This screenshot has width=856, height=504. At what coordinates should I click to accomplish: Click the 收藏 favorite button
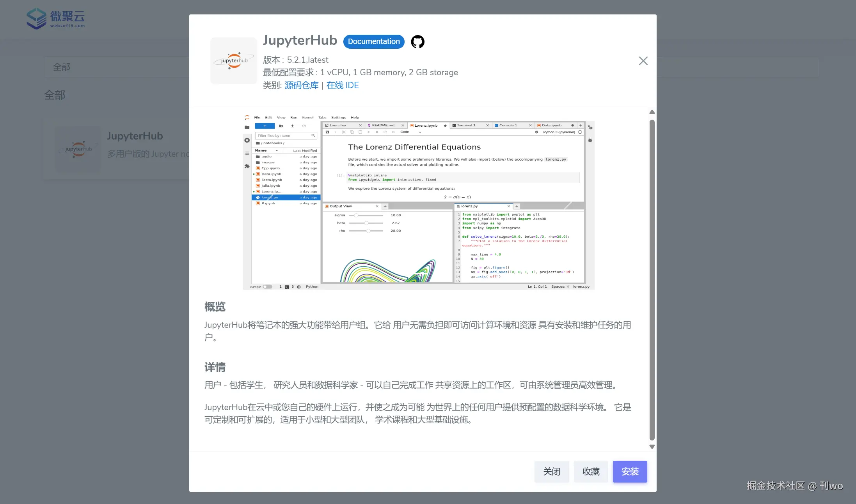[x=591, y=472]
